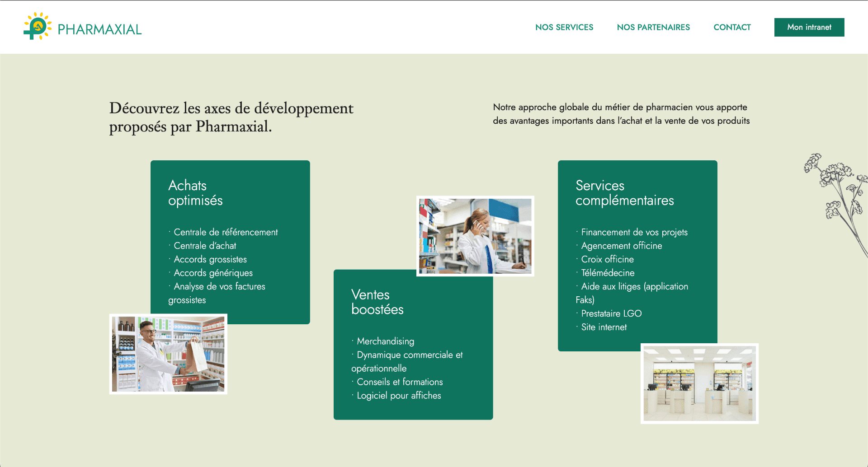
Task: Click the Pharmaxial sun logo icon
Action: (x=38, y=26)
